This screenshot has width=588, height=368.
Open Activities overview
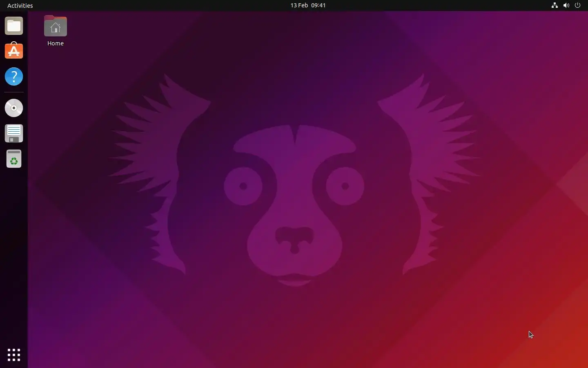[x=20, y=6]
